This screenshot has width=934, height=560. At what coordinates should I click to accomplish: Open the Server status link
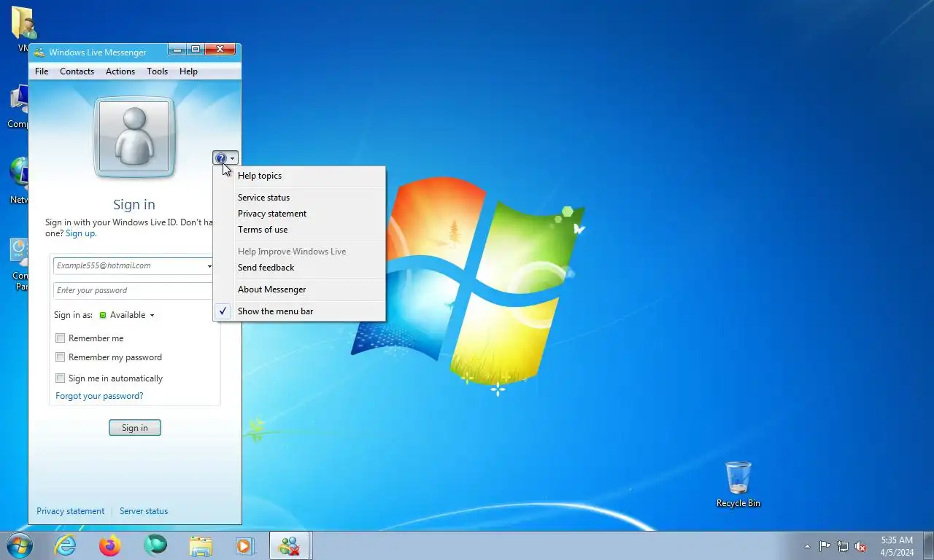144,511
